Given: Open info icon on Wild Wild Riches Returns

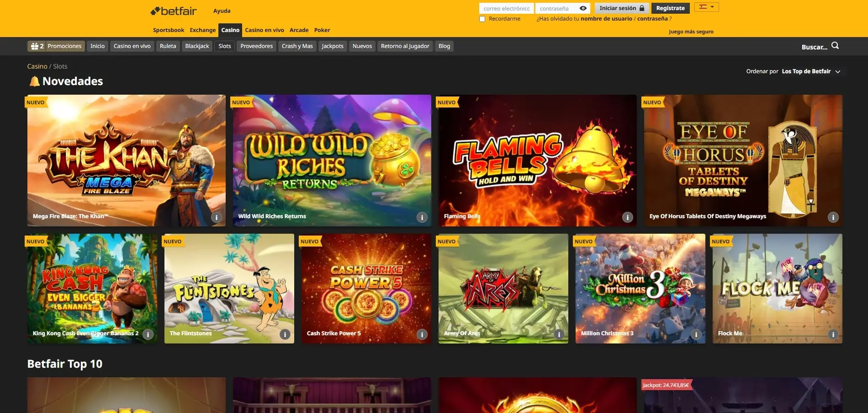Looking at the screenshot, I should click(422, 217).
